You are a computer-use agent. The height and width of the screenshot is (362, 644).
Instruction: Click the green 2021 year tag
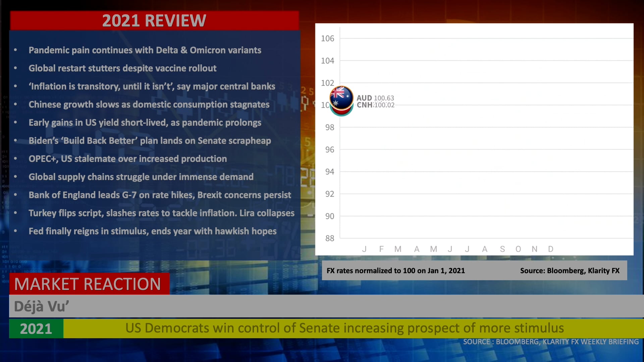pos(36,328)
